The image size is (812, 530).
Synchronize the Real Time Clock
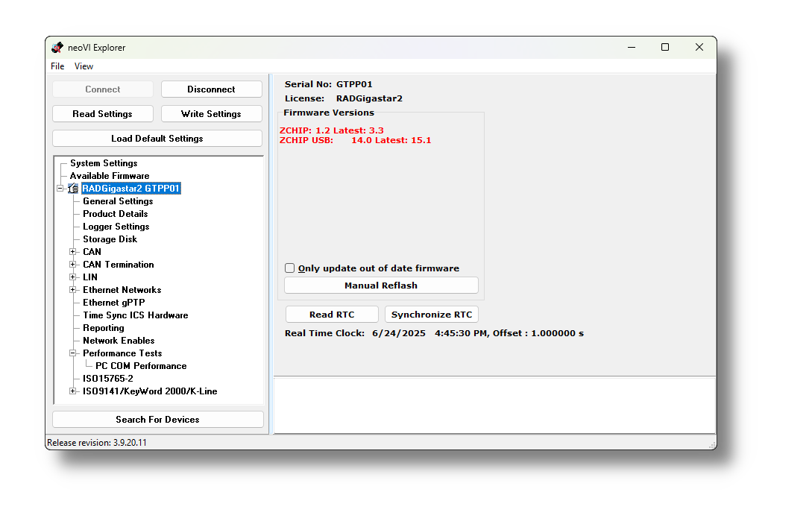click(431, 314)
